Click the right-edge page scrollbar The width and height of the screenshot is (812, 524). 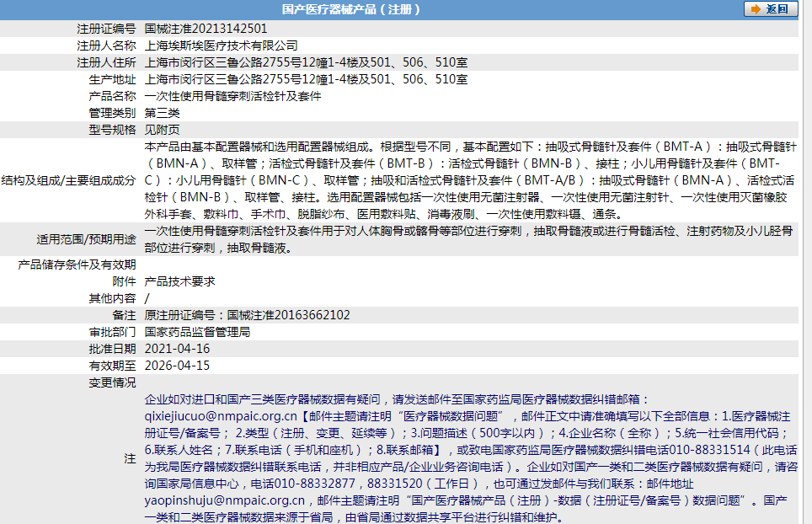pos(807,253)
